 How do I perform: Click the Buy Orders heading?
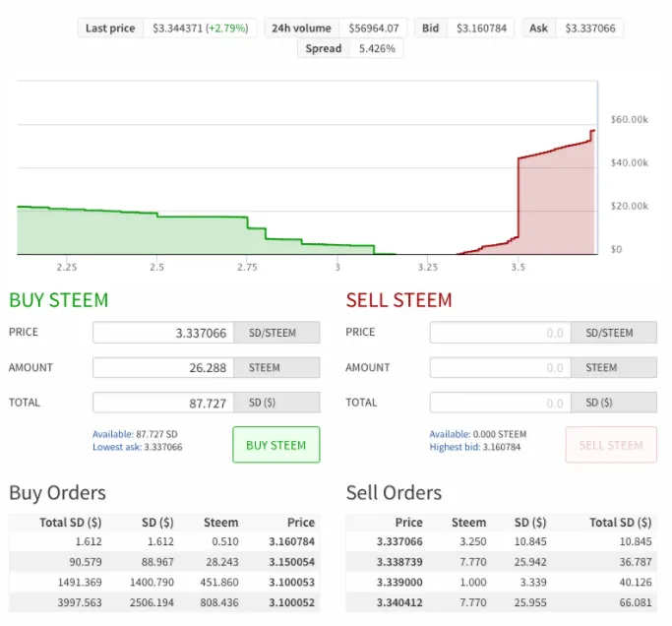click(x=57, y=493)
